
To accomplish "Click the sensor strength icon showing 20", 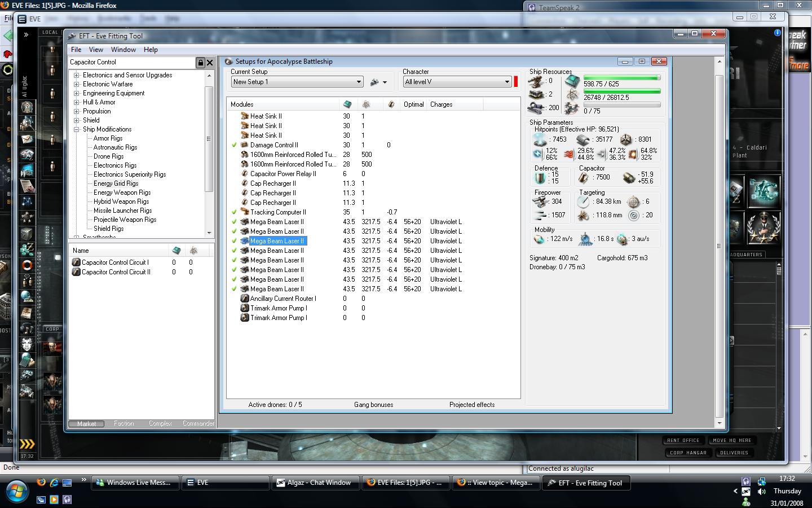I will 634,215.
